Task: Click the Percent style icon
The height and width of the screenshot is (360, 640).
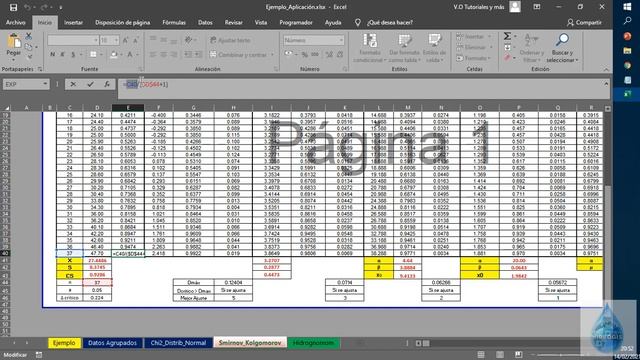Action: coord(304,54)
